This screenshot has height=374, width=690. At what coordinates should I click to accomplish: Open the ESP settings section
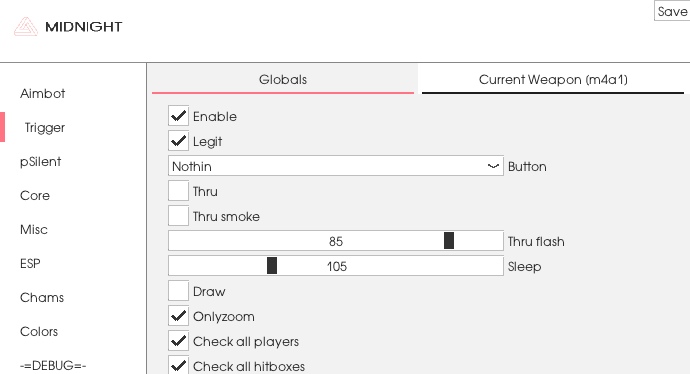tap(30, 263)
